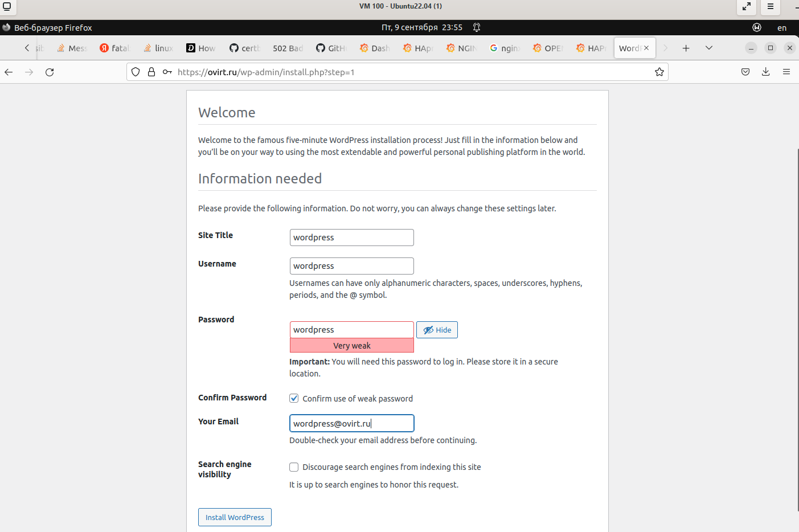799x532 pixels.
Task: Click the page vertical scrollbar
Action: (x=797, y=329)
